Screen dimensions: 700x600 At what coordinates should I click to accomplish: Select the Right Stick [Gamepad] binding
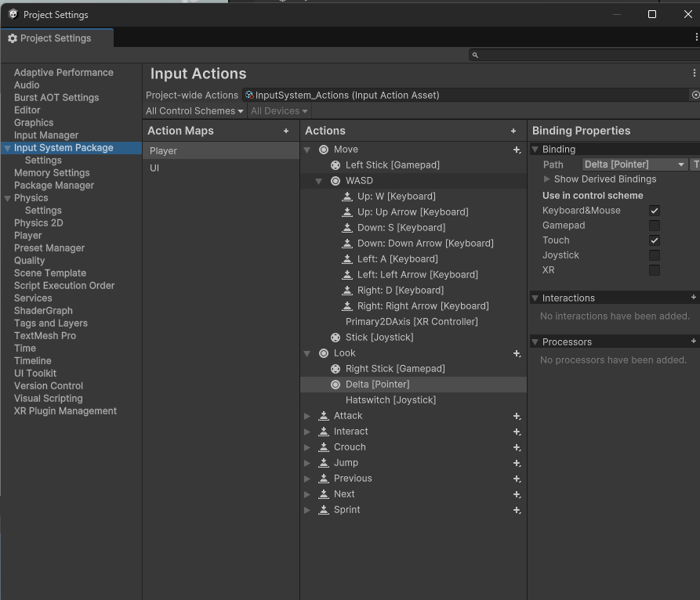(x=395, y=369)
